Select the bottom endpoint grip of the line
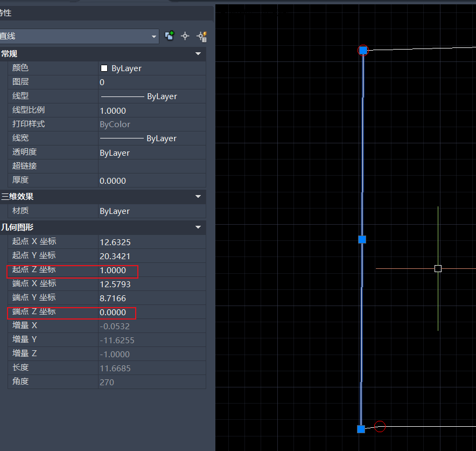The image size is (476, 451). tap(361, 429)
